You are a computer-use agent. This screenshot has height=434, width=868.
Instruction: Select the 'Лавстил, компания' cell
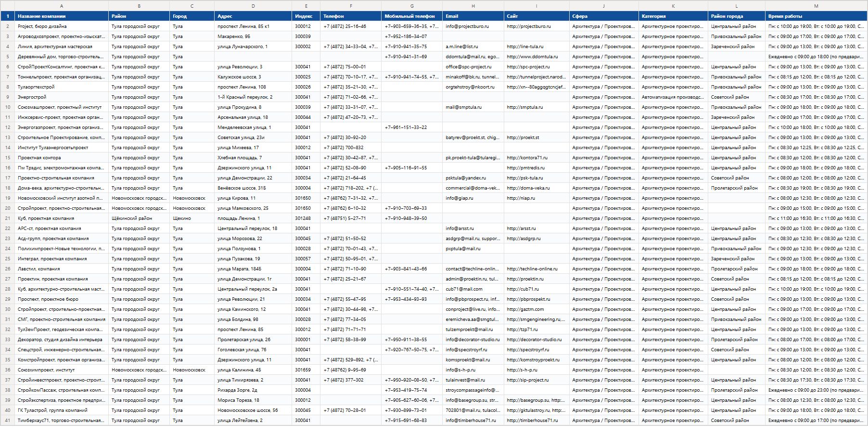pos(62,269)
